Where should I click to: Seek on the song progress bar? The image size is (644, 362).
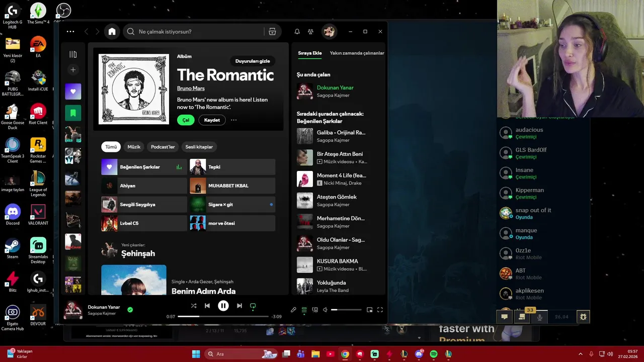coord(223,316)
